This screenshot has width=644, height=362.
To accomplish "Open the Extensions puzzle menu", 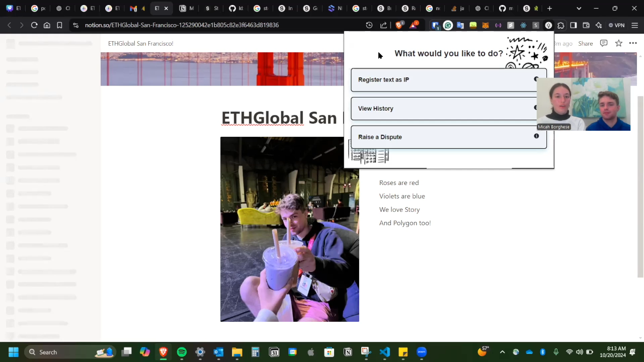I will click(x=561, y=25).
